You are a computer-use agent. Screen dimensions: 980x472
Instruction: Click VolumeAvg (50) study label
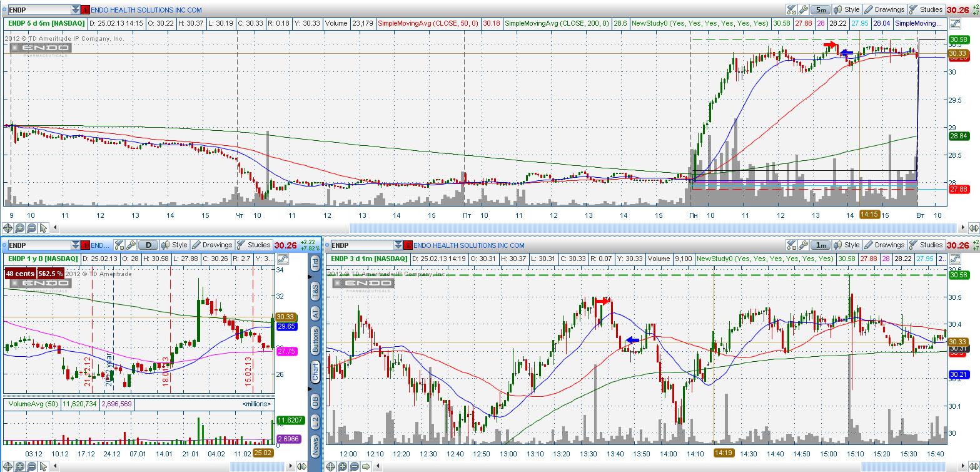pyautogui.click(x=33, y=404)
